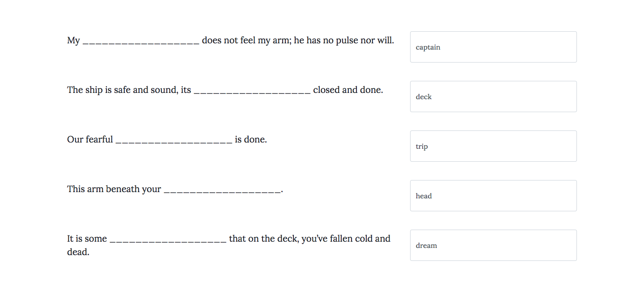Click the 'dream' answer box

coord(493,245)
